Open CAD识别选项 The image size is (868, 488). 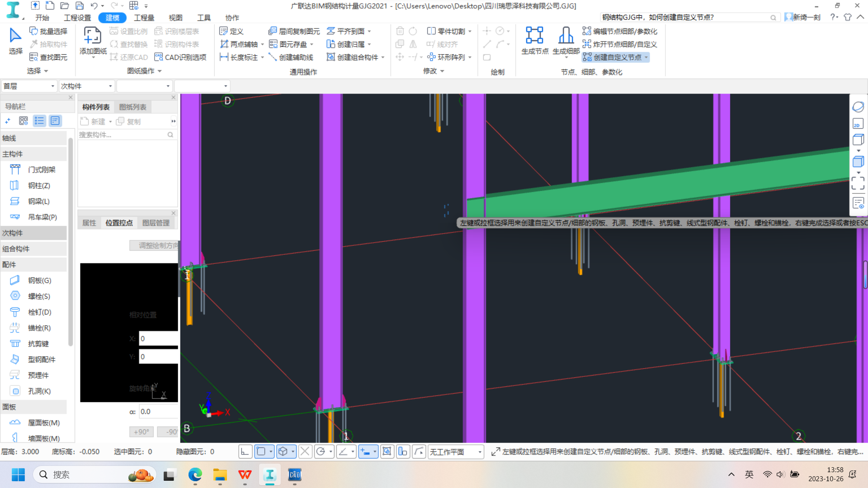point(180,57)
